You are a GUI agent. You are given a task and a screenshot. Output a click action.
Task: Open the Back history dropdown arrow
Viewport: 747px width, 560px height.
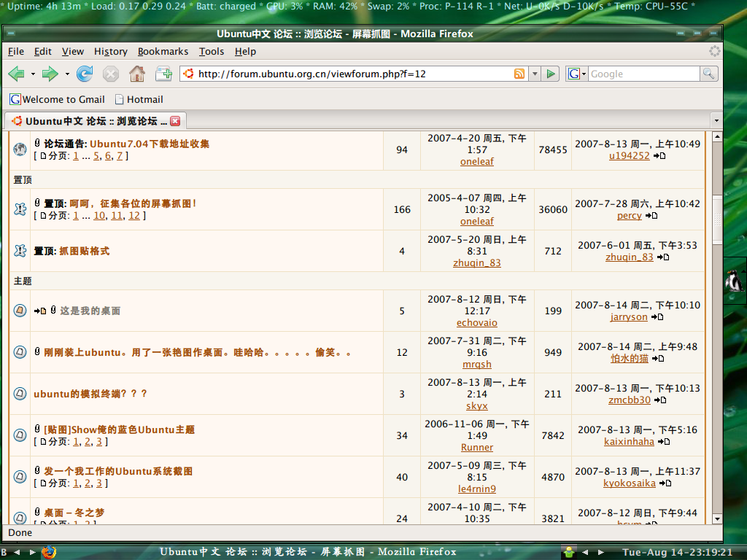click(x=33, y=74)
